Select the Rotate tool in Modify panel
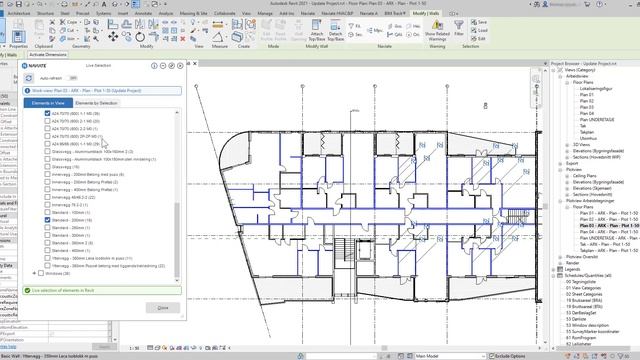Image resolution: width=640 pixels, height=360 pixels. pos(140,37)
